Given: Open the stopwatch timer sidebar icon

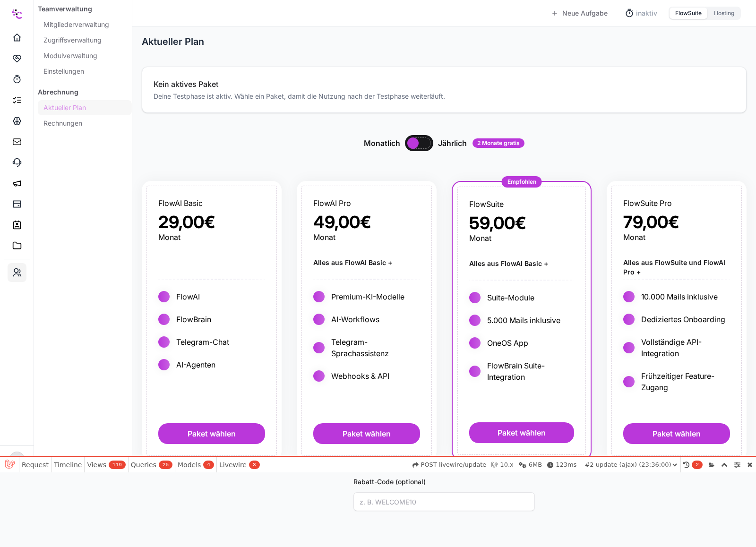Looking at the screenshot, I should [17, 79].
